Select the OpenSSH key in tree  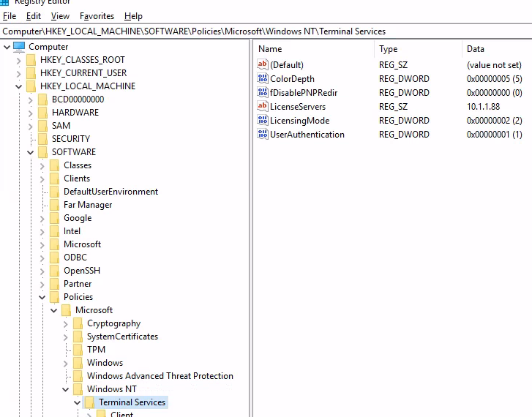(x=81, y=271)
